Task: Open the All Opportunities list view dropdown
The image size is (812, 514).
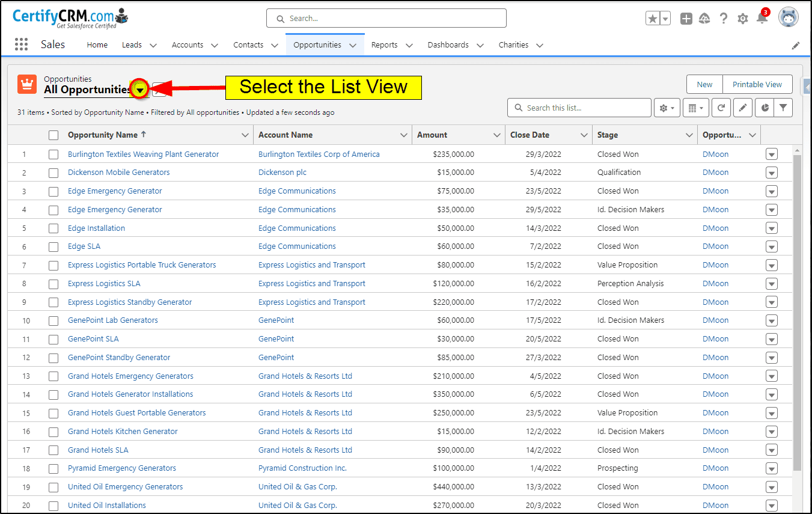Action: tap(140, 90)
